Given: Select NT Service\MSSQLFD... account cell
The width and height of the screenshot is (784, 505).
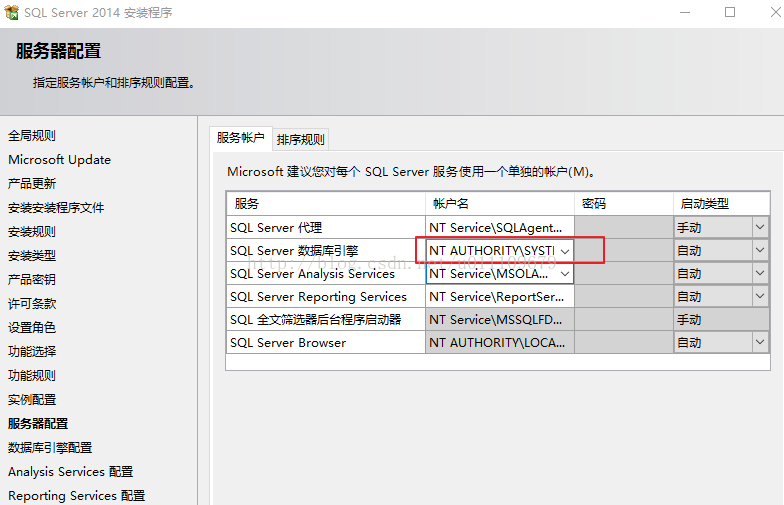Looking at the screenshot, I should (500, 320).
